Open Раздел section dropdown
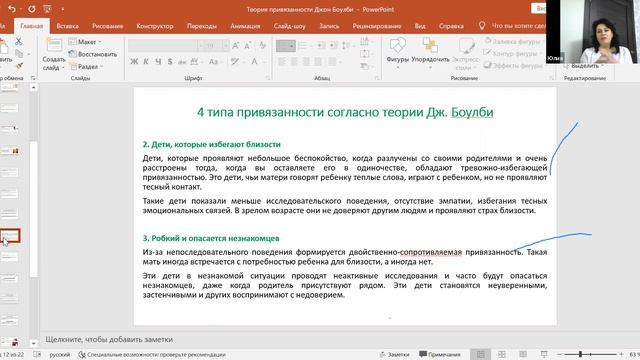Image resolution: width=640 pixels, height=360 pixels. 86,66
